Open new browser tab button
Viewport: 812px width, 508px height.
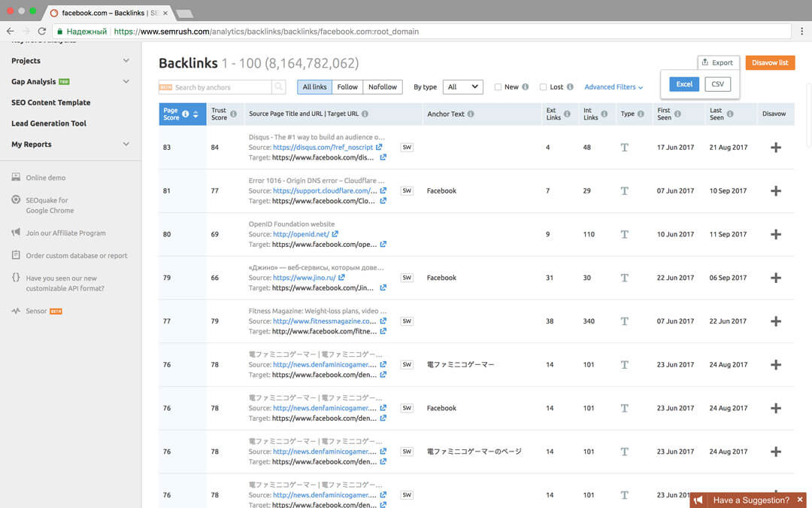pos(184,14)
